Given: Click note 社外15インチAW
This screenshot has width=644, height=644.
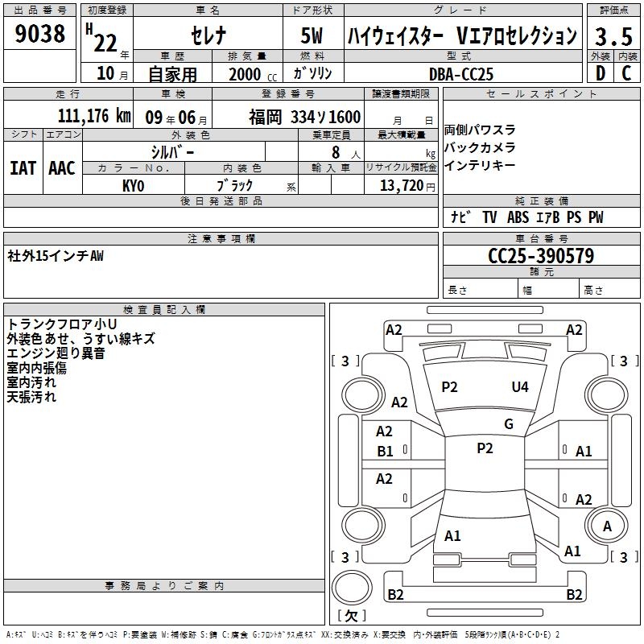Looking at the screenshot, I should [56, 256].
